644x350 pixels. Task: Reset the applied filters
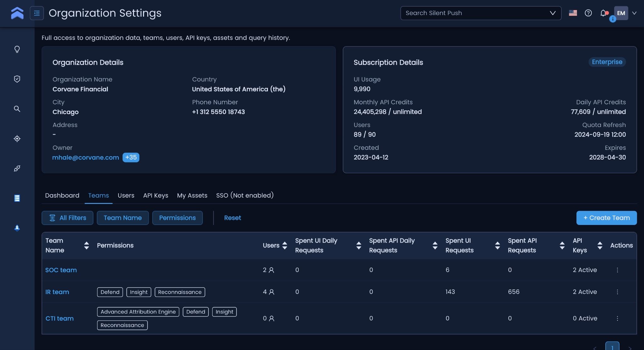click(x=232, y=218)
